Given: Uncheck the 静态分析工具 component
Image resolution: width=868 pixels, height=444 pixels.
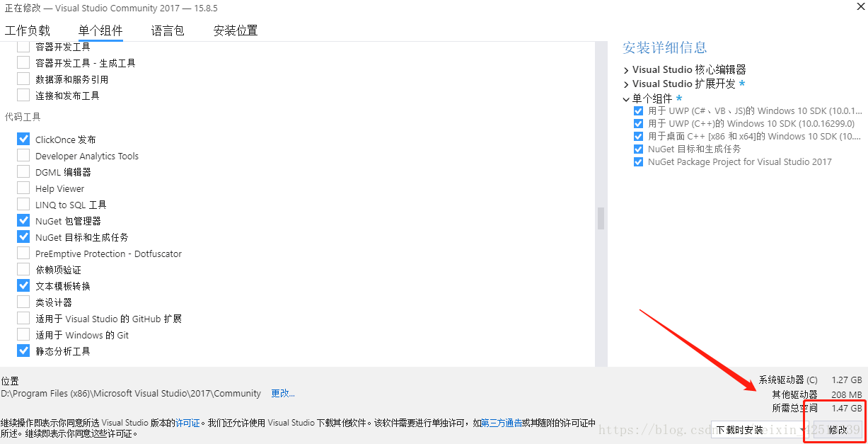Looking at the screenshot, I should (x=23, y=351).
